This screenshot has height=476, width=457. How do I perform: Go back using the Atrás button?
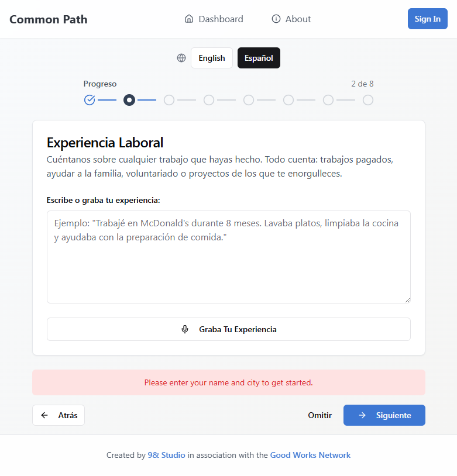point(58,415)
